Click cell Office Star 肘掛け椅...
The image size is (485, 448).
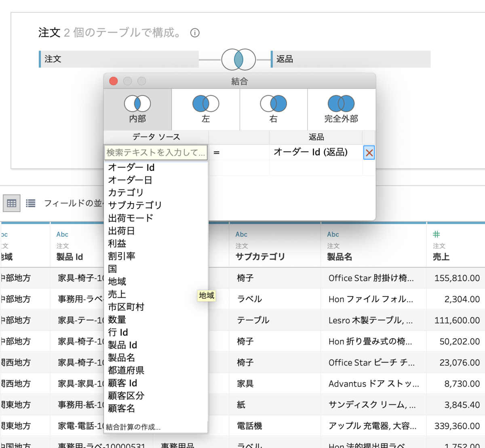point(371,278)
